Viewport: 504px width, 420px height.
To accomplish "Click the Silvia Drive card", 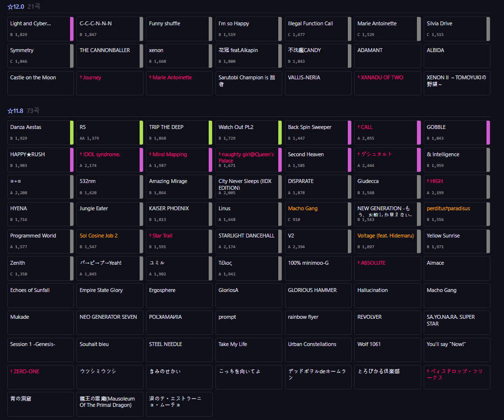I will click(457, 29).
